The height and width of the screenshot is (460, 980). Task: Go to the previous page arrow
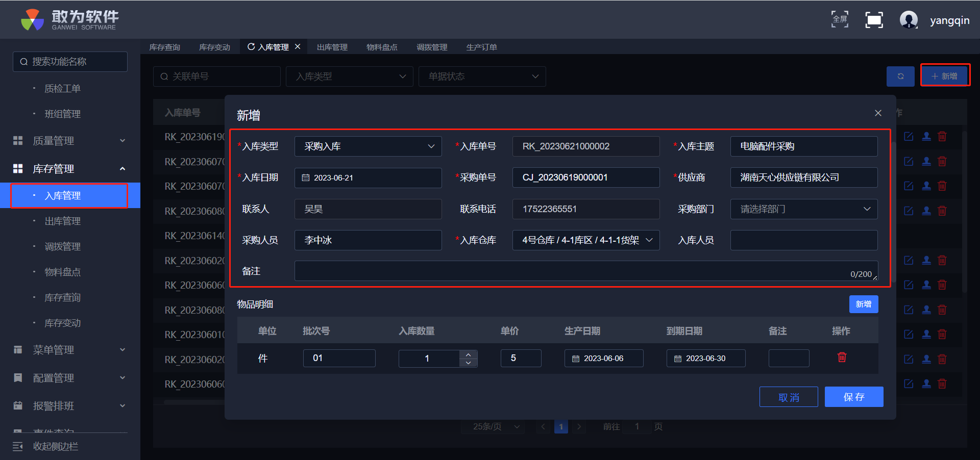tap(543, 427)
